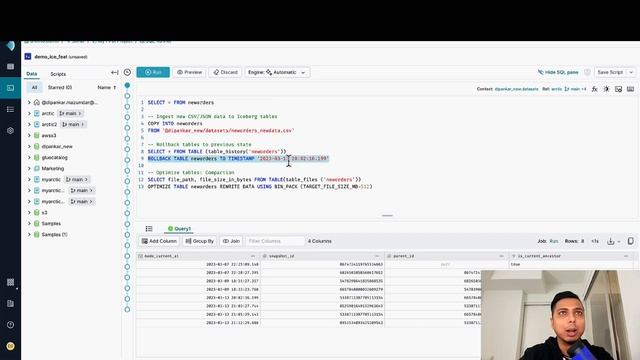Sort the tree by Name
The height and width of the screenshot is (360, 640).
click(x=107, y=87)
